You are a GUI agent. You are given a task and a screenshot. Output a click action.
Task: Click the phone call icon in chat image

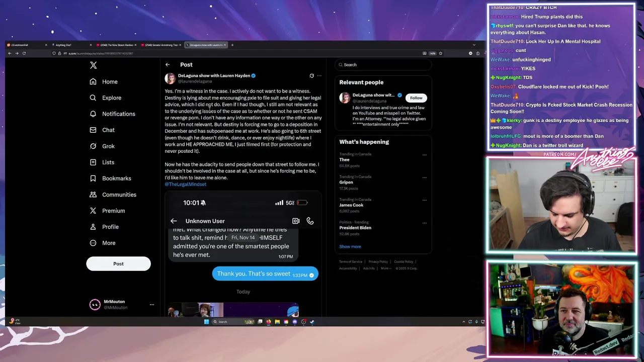tap(310, 221)
